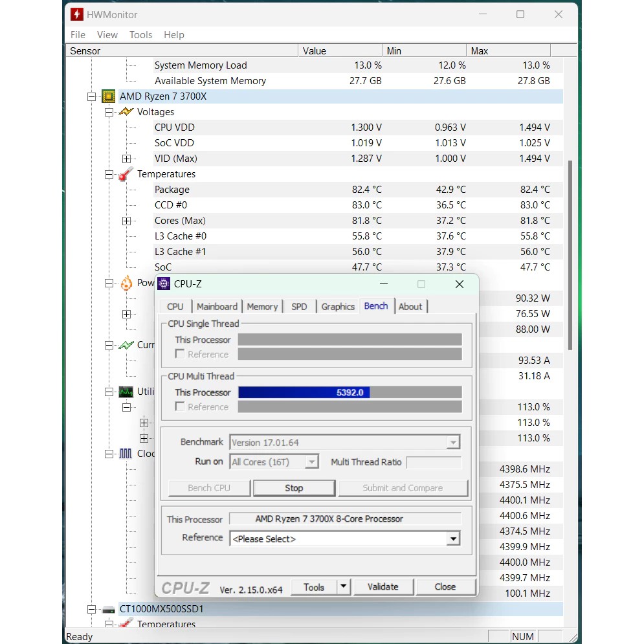The width and height of the screenshot is (644, 644).
Task: Open the Tools dropdown arrow in CPU-Z
Action: click(344, 587)
